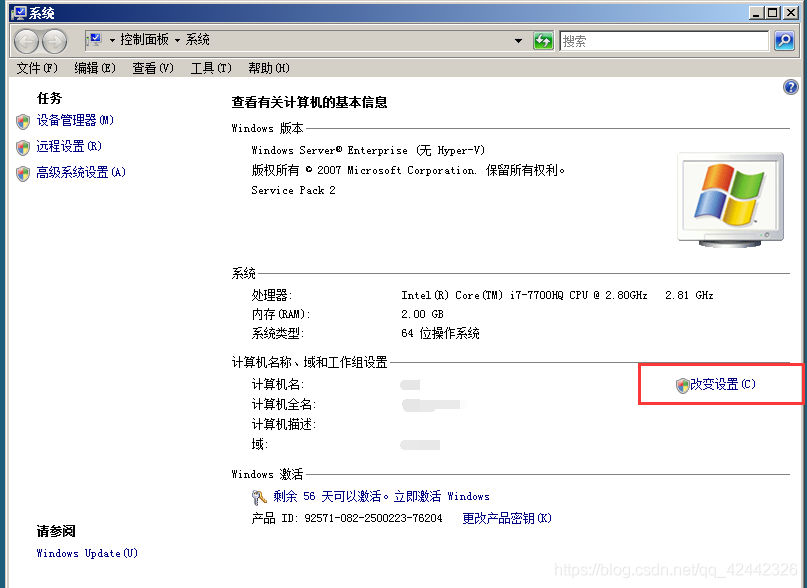Screen dimensions: 807x588
Task: Click the search magnifier button
Action: (x=784, y=41)
